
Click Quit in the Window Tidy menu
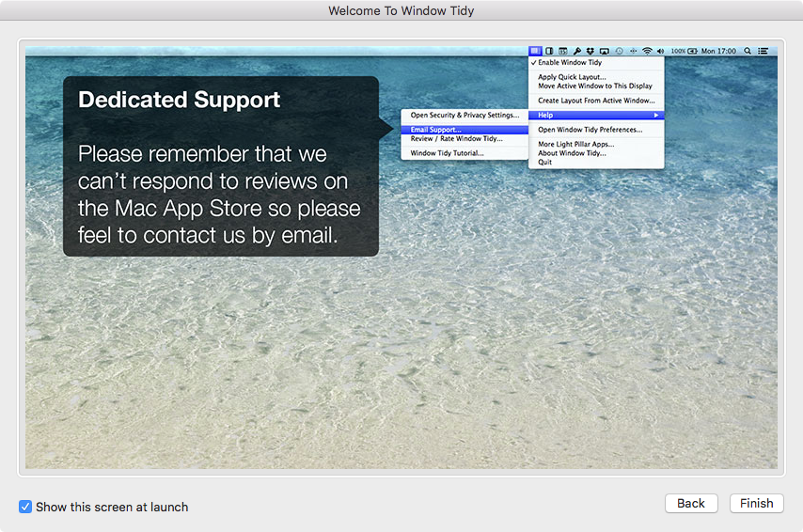click(596, 163)
